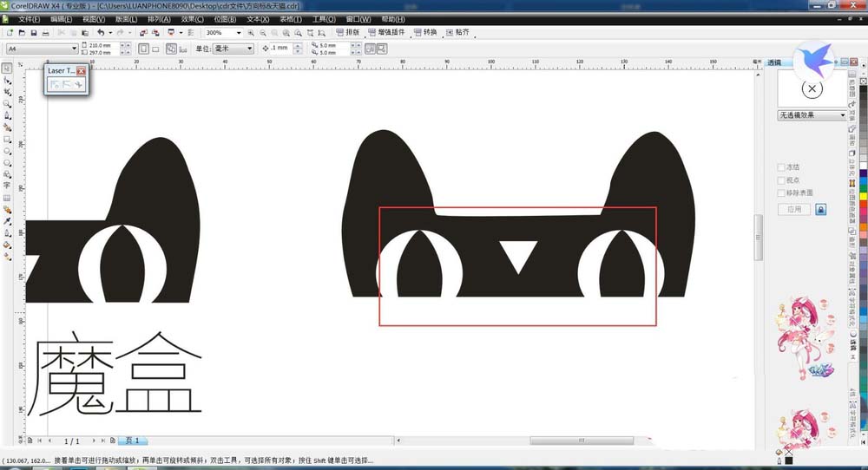Click the 贴齐 toolbar button
This screenshot has height=470, width=868.
point(457,33)
